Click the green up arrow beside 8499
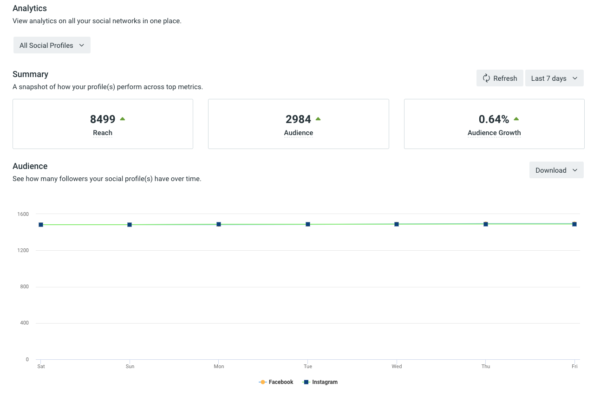 pos(122,119)
